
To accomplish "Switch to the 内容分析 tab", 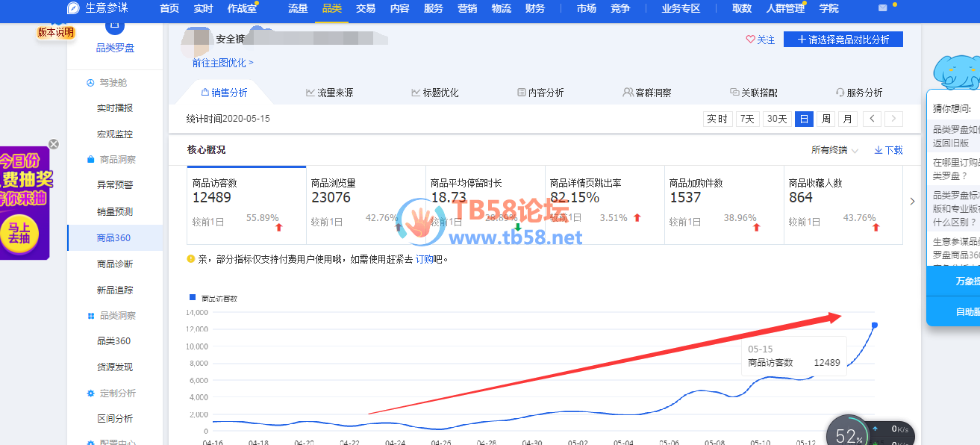I will coord(540,93).
